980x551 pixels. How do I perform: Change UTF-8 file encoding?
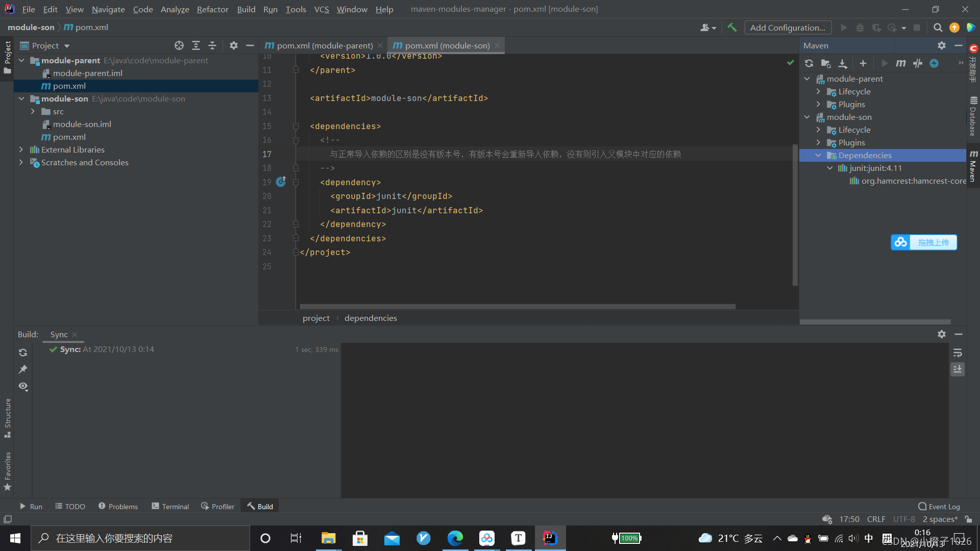pos(904,519)
